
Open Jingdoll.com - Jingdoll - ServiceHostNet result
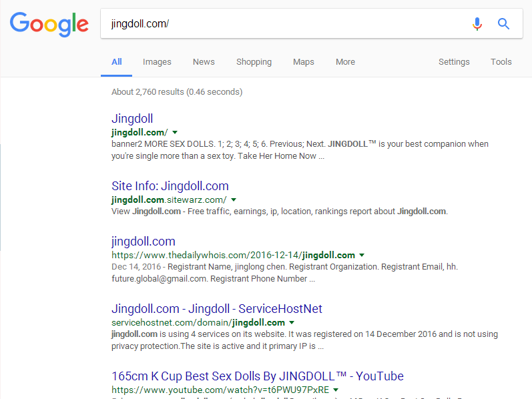click(217, 309)
